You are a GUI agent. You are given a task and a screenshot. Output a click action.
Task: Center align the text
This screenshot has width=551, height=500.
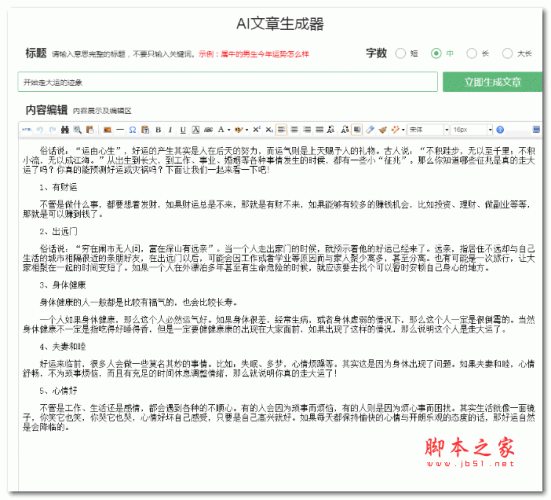(x=294, y=130)
